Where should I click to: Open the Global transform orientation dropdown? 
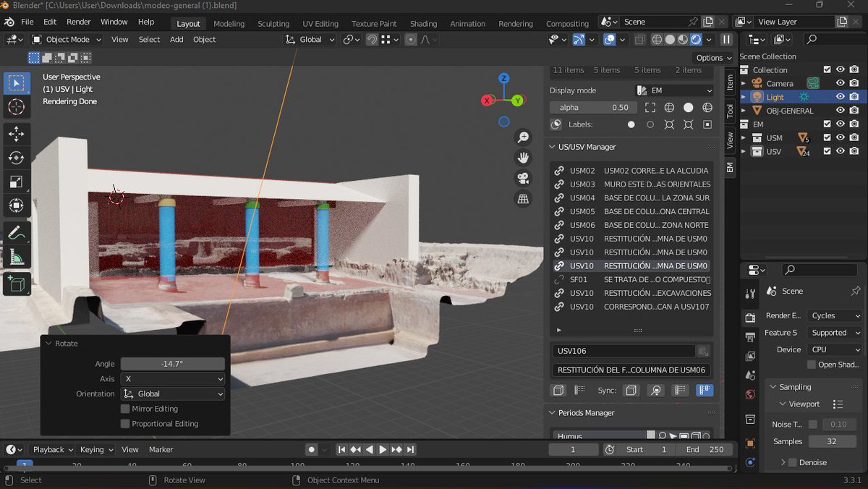[x=310, y=40]
